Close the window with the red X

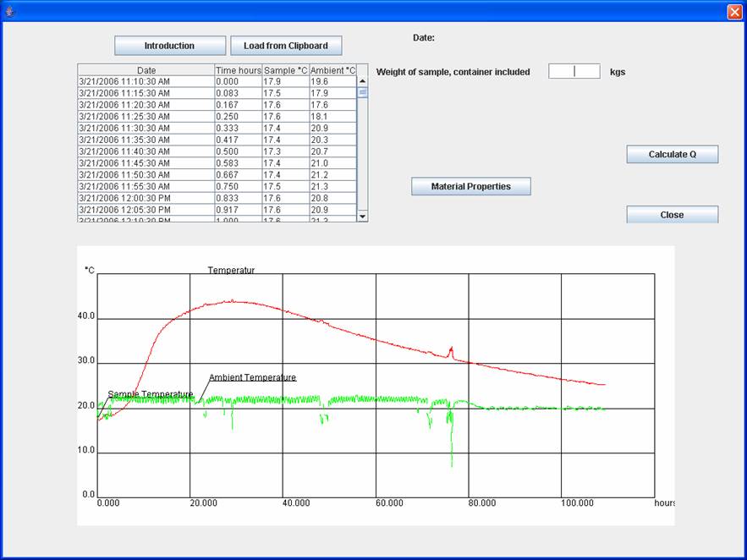point(734,12)
